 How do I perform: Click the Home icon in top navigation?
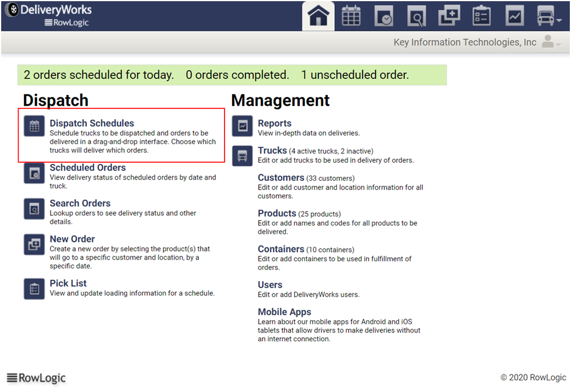pyautogui.click(x=318, y=16)
